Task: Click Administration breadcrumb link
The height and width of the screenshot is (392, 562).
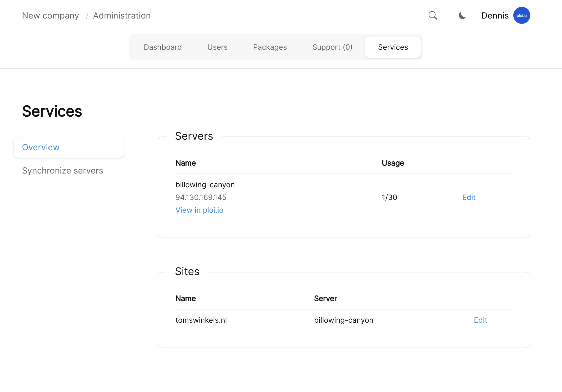Action: coord(122,16)
